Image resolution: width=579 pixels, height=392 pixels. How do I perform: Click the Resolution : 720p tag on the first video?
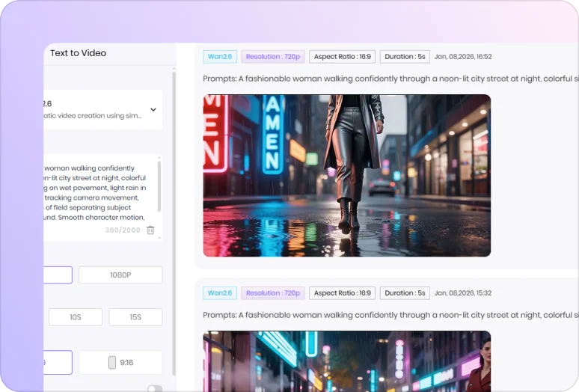pyautogui.click(x=272, y=57)
